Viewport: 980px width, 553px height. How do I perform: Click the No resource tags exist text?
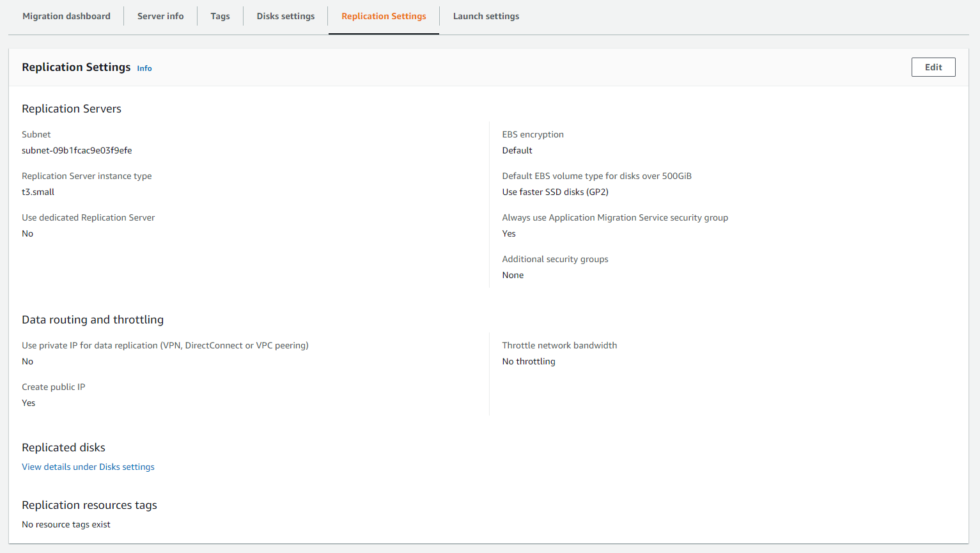(x=66, y=524)
